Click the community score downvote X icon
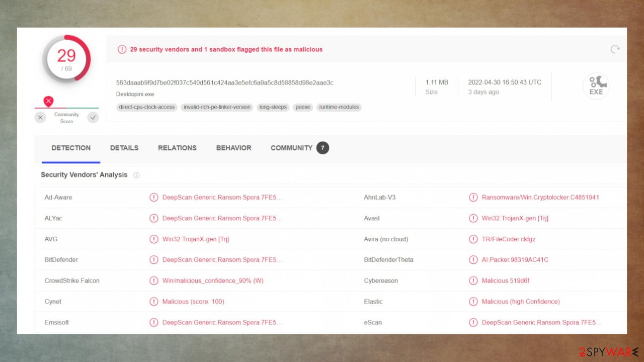The image size is (644, 362). pos(40,118)
